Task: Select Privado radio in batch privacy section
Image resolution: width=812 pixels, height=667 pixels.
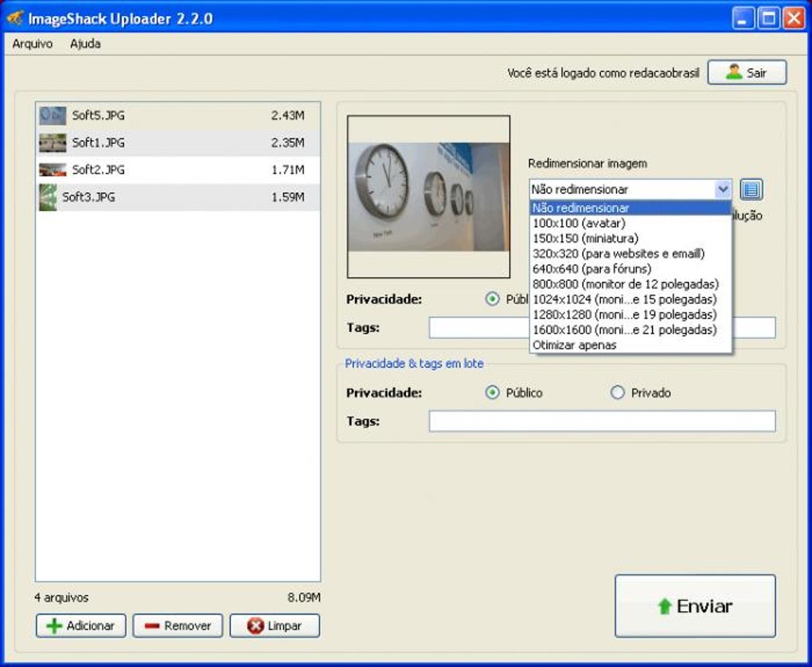Action: (x=617, y=392)
